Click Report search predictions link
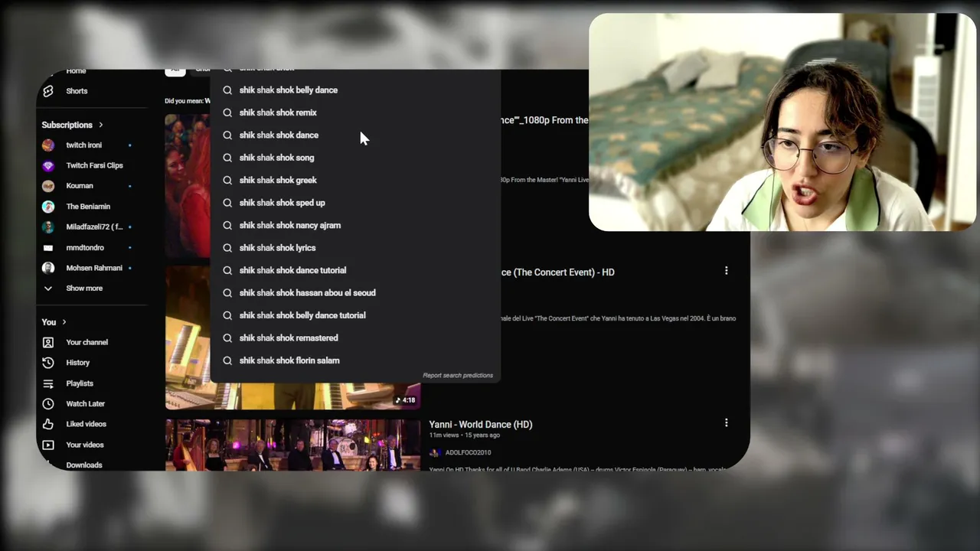This screenshot has width=980, height=551. point(458,376)
